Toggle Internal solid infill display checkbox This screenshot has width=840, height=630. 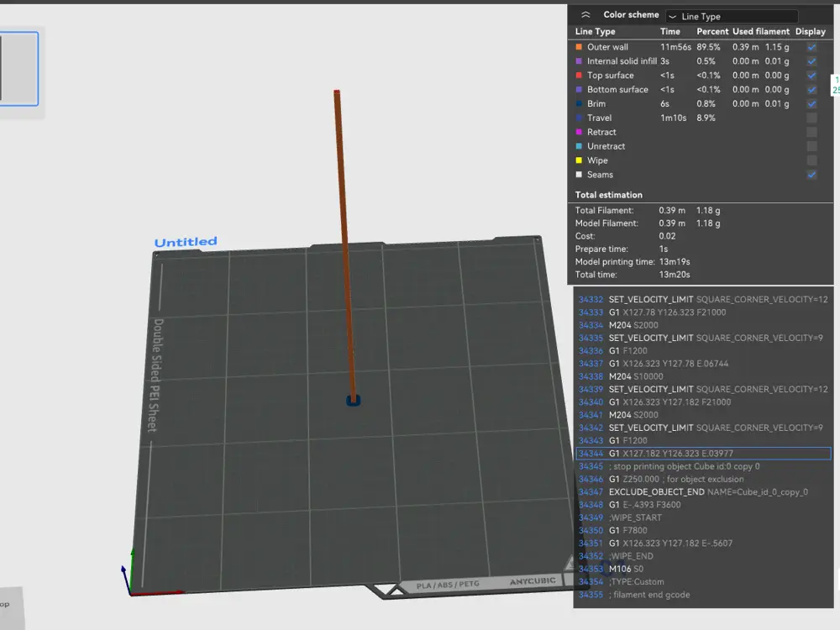[811, 61]
